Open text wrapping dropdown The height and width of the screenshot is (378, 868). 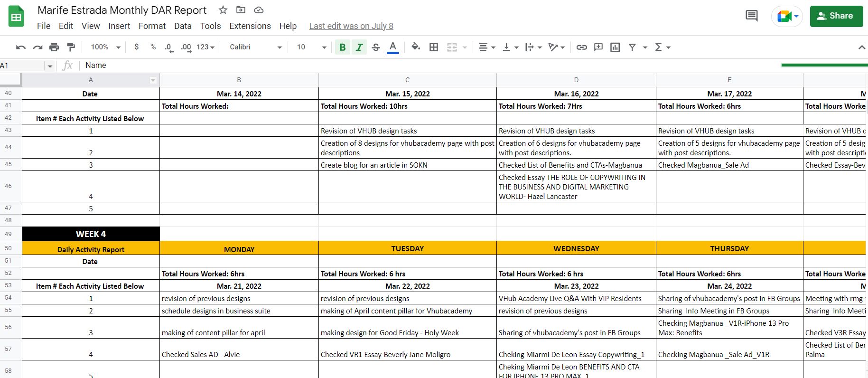point(534,47)
